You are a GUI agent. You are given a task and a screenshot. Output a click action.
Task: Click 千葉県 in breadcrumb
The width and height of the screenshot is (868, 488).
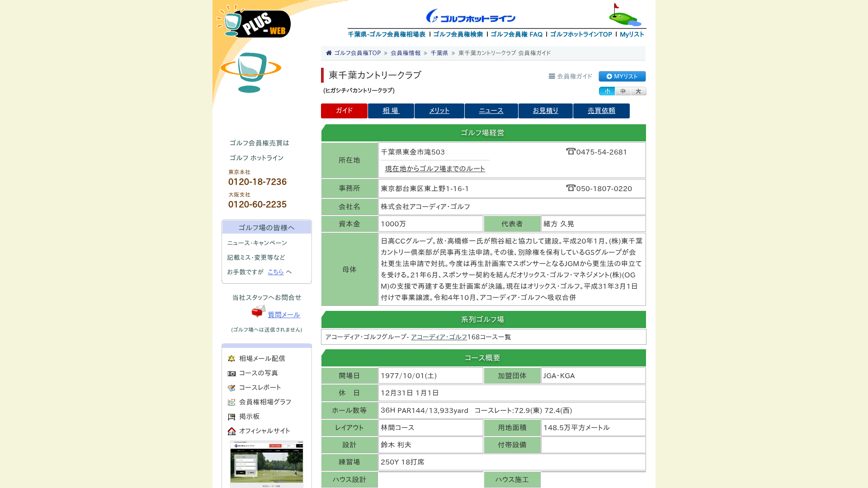[439, 53]
